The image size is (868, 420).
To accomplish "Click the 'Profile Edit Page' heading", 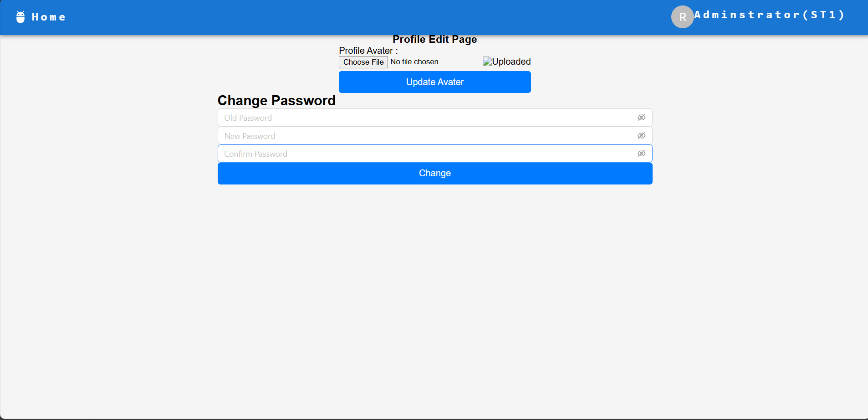I will (x=434, y=40).
